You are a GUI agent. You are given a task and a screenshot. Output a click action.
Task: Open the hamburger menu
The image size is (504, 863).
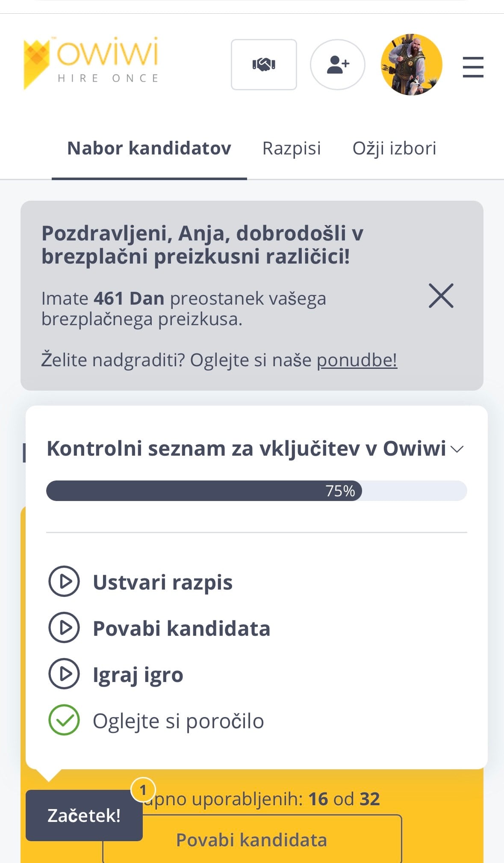pos(473,67)
